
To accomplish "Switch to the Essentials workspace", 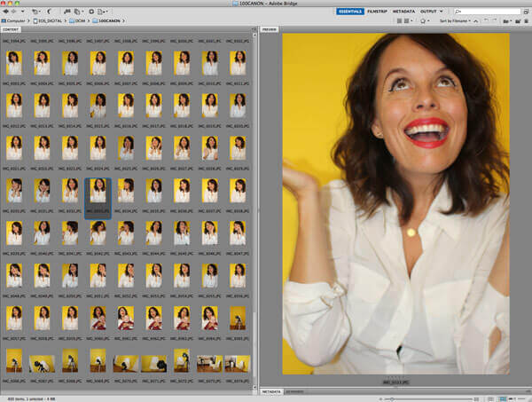I will (x=350, y=12).
